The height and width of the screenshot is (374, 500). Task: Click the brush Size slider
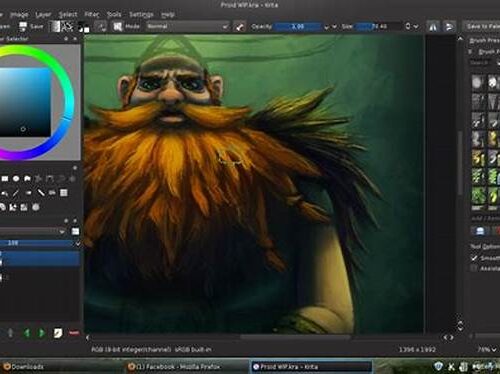point(378,26)
